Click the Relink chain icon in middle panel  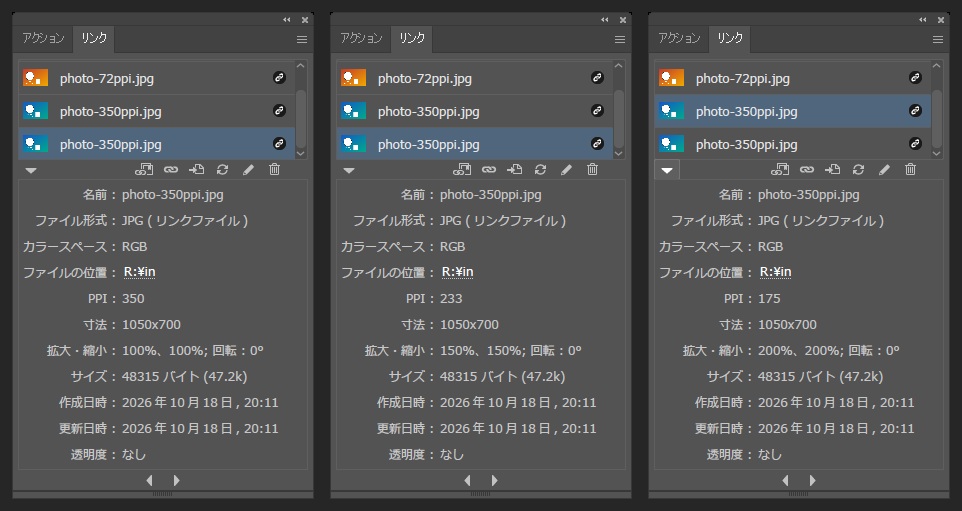(x=488, y=169)
